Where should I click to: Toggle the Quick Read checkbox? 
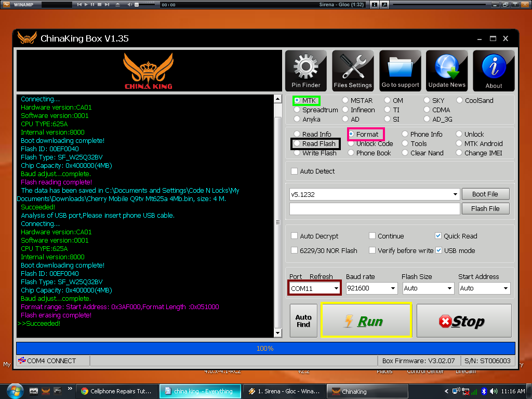pos(438,236)
